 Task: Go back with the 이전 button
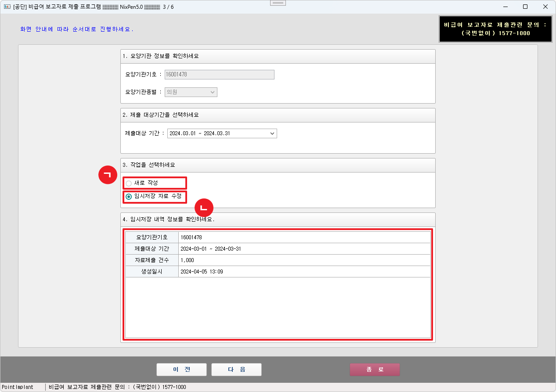tap(181, 370)
